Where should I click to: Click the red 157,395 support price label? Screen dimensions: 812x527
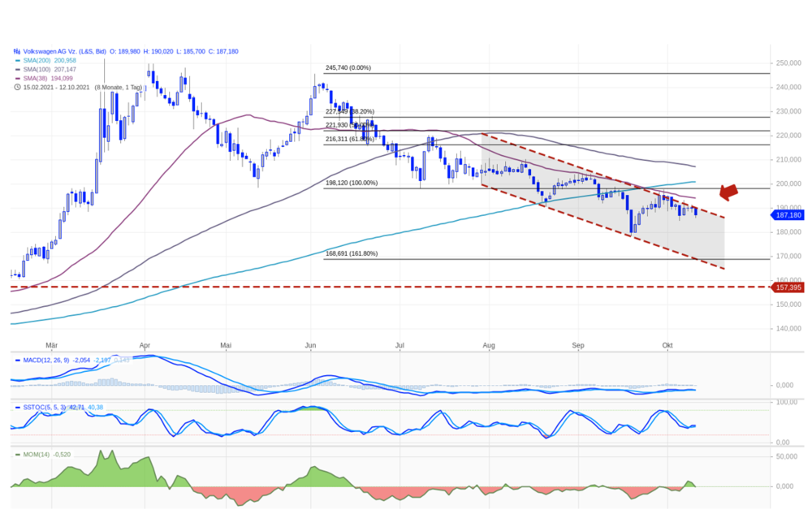pos(788,287)
